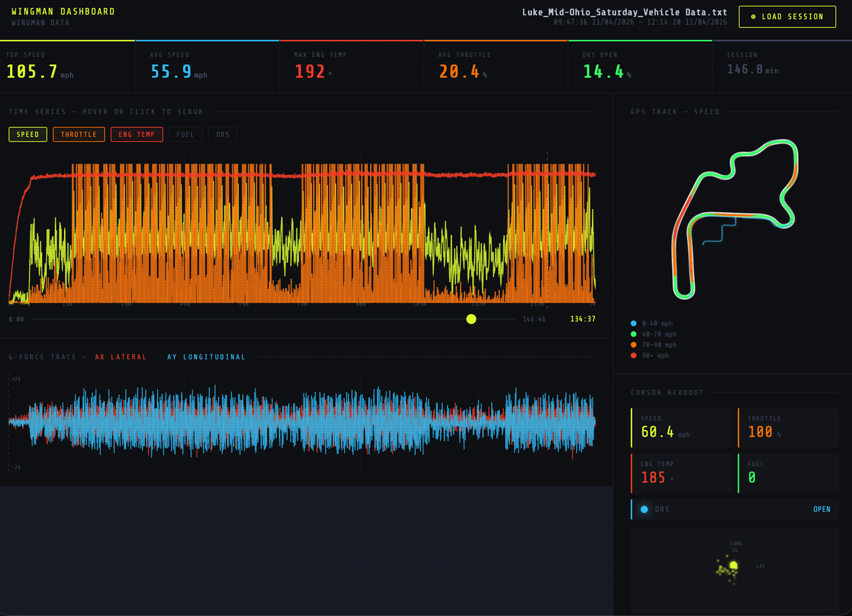Enable the DRS series chip
The height and width of the screenshot is (616, 852).
(x=223, y=134)
